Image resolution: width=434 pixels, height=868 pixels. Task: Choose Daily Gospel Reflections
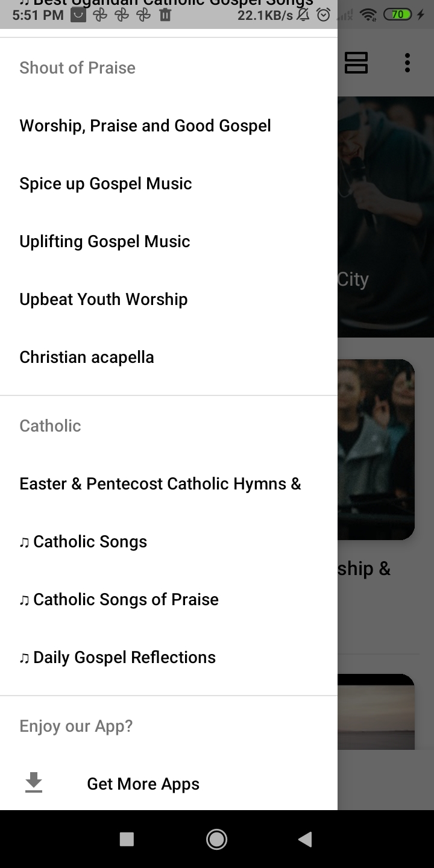pos(118,658)
